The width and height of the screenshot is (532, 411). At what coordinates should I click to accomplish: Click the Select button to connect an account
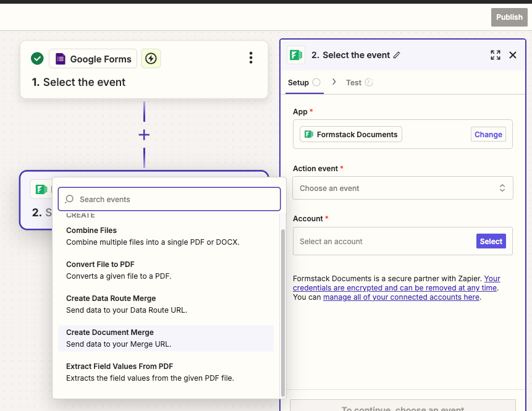click(x=491, y=241)
